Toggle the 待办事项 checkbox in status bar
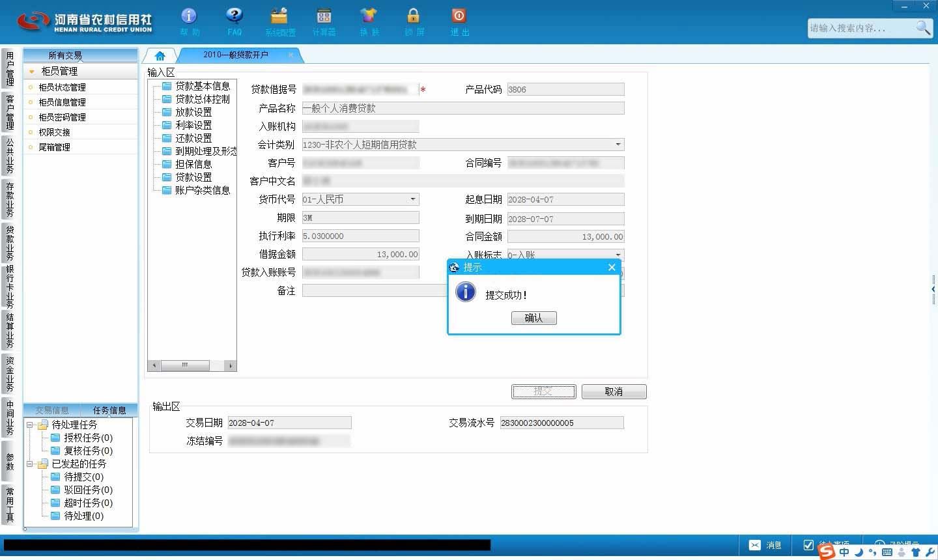 [808, 545]
